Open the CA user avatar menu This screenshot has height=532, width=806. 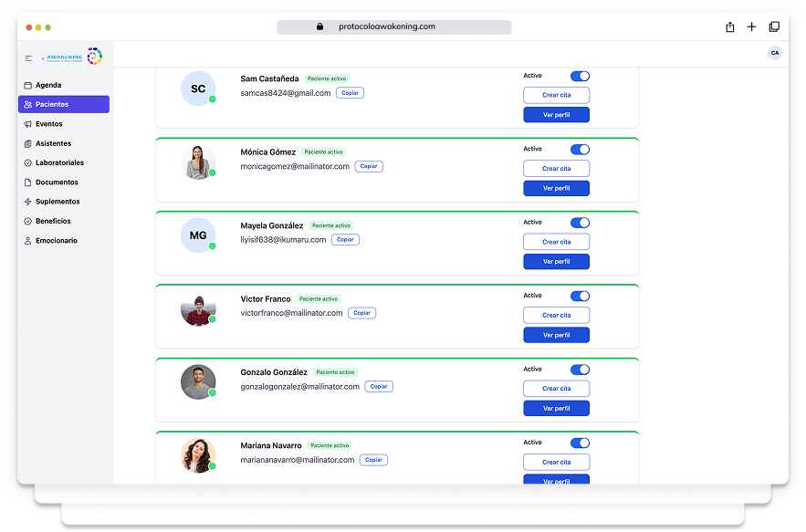775,53
